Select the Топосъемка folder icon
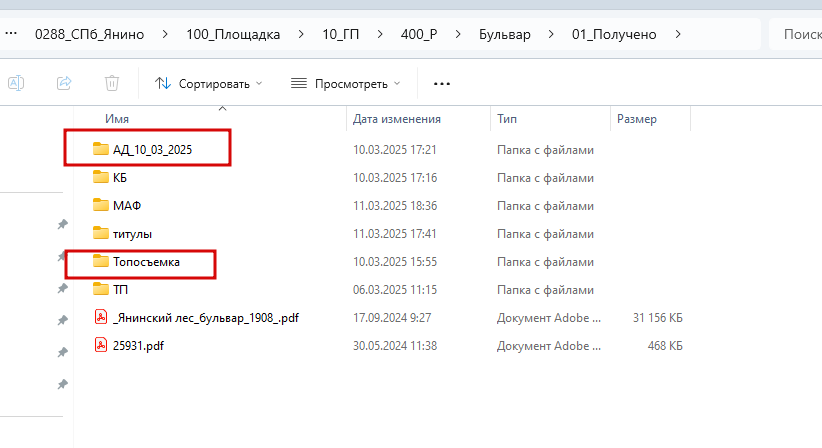 coord(101,261)
